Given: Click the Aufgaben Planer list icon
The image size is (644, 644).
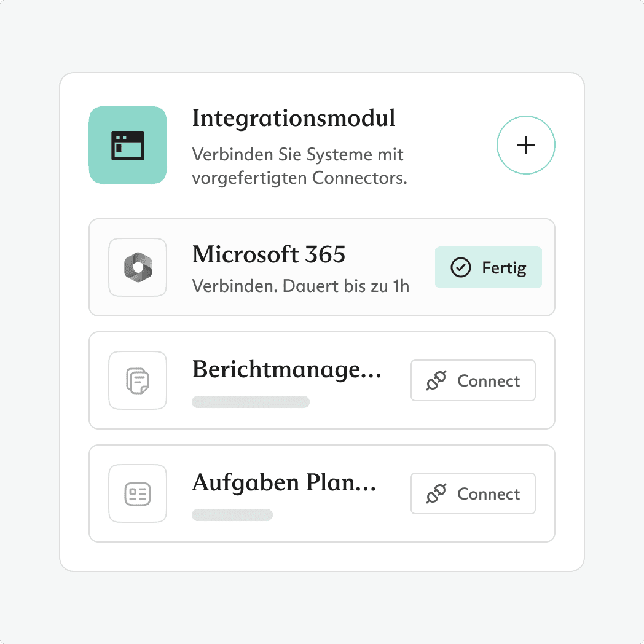Looking at the screenshot, I should [138, 493].
